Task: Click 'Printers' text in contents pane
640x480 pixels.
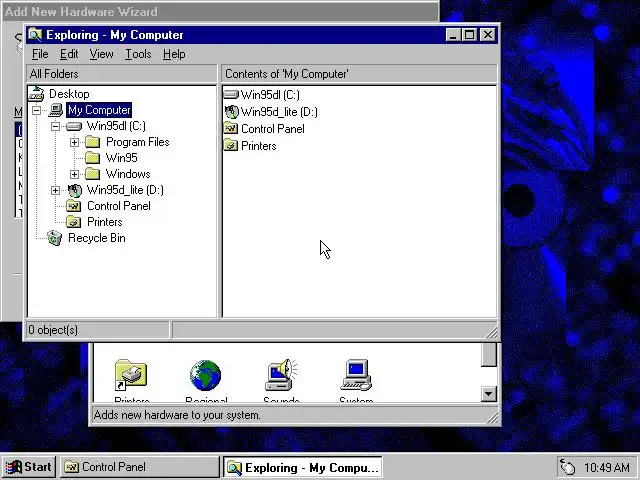Action: pyautogui.click(x=259, y=146)
